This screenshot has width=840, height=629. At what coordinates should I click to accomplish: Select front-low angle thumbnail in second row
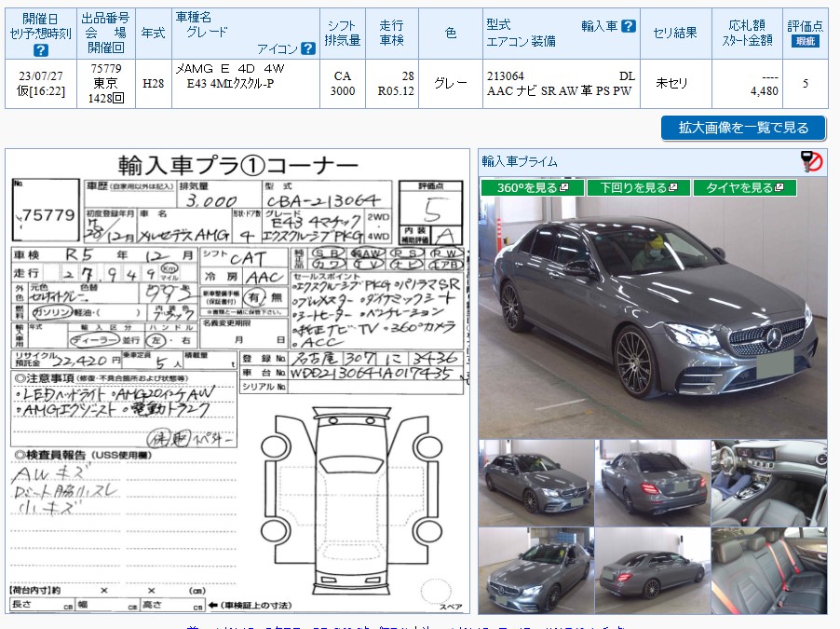pyautogui.click(x=536, y=570)
